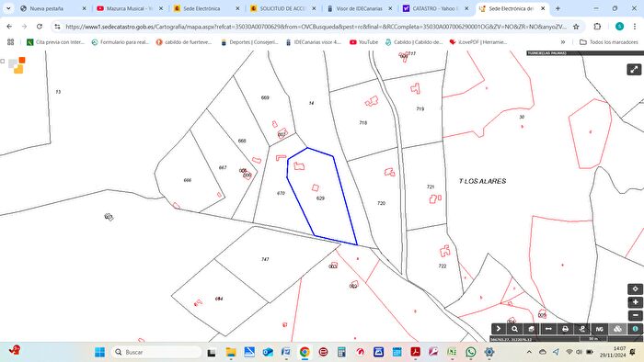The image size is (644, 362).
Task: Open the map information button
Action: coord(635,329)
